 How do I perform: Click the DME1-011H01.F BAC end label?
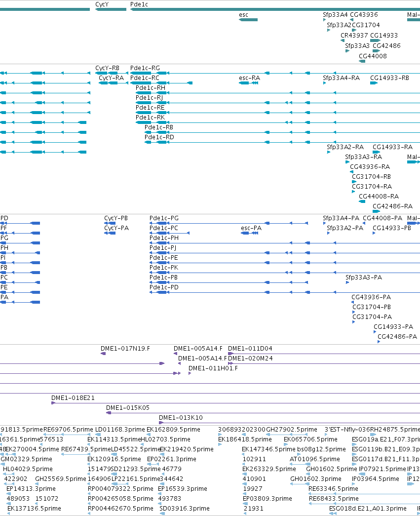213,368
